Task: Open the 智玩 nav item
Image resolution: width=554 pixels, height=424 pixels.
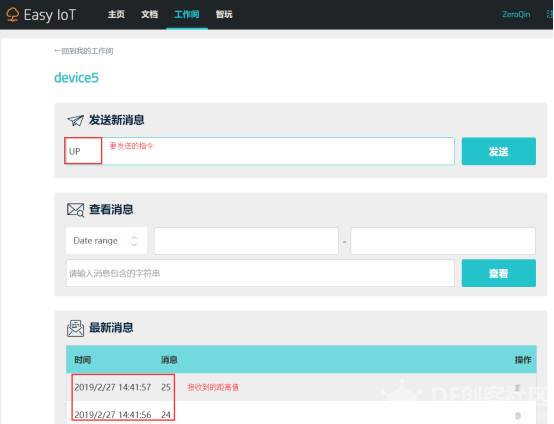Action: 224,14
